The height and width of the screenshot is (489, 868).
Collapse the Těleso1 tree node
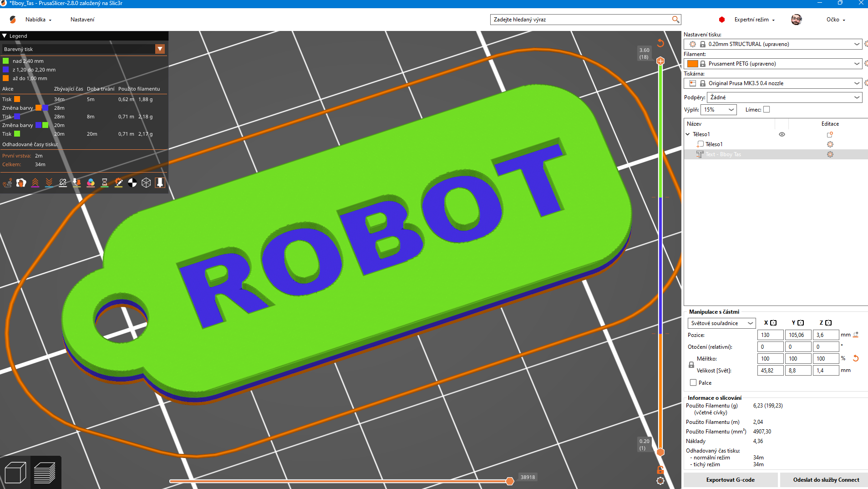click(688, 134)
